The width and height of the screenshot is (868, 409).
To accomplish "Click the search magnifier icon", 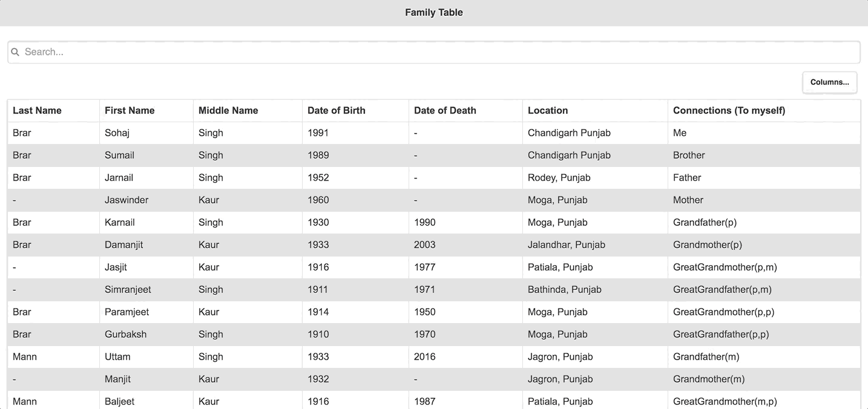I will [x=16, y=52].
